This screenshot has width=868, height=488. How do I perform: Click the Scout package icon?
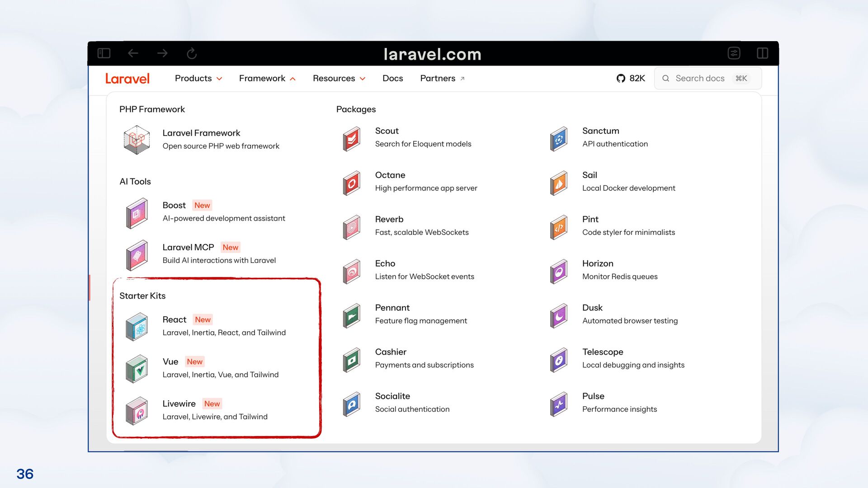(351, 139)
